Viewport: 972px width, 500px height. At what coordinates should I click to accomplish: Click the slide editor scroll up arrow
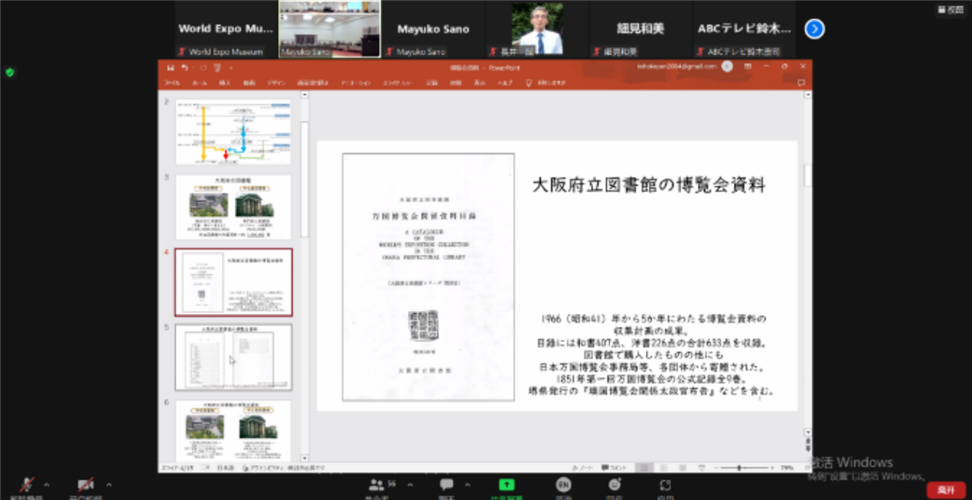pyautogui.click(x=808, y=95)
